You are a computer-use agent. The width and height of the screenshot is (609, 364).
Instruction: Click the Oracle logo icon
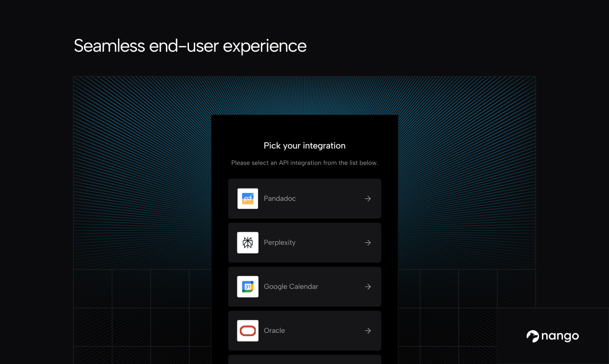pyautogui.click(x=248, y=331)
